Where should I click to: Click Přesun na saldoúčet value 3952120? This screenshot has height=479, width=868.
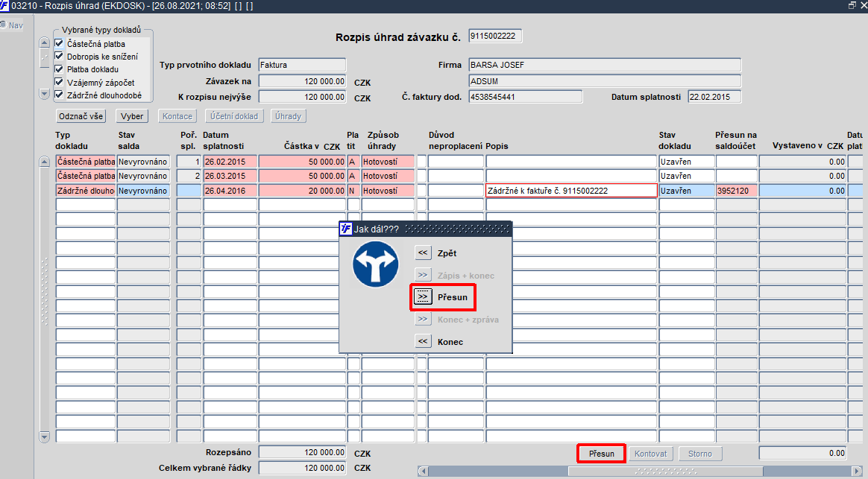(x=736, y=190)
